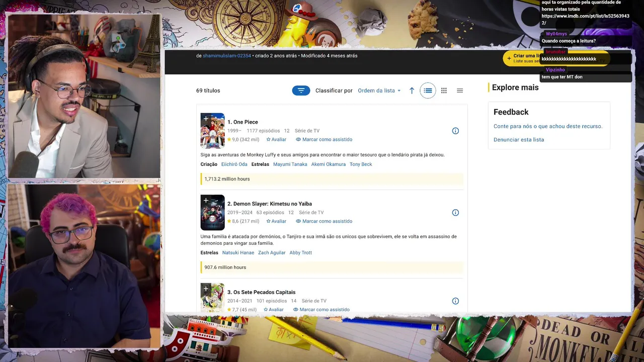Open Os Sete Pecados Capitais title link

[x=262, y=292]
